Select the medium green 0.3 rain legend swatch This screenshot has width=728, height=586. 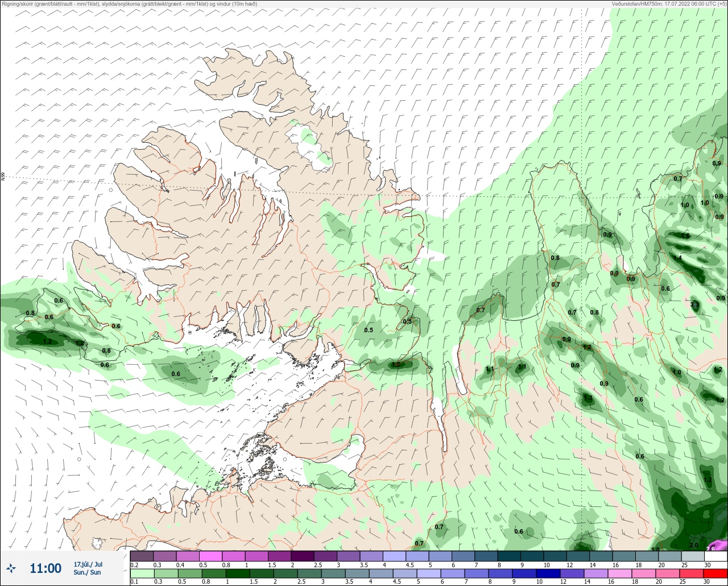pyautogui.click(x=165, y=573)
